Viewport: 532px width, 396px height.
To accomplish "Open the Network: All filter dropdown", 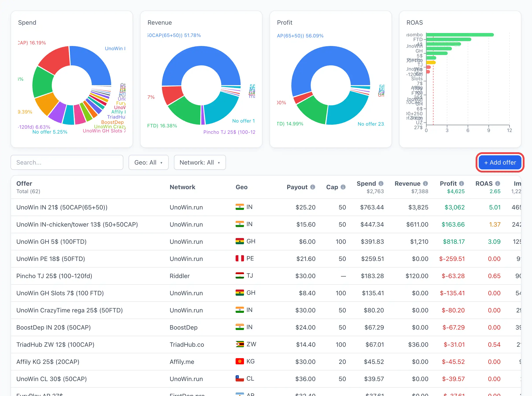I will click(x=200, y=163).
